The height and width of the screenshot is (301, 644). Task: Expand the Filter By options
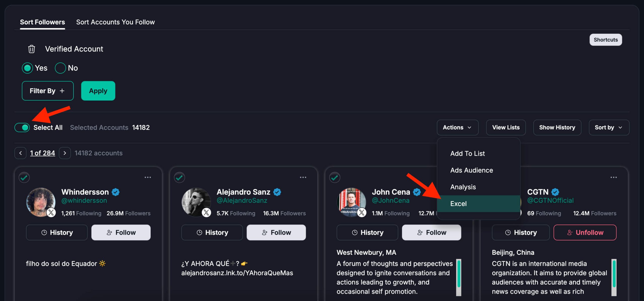(x=48, y=91)
